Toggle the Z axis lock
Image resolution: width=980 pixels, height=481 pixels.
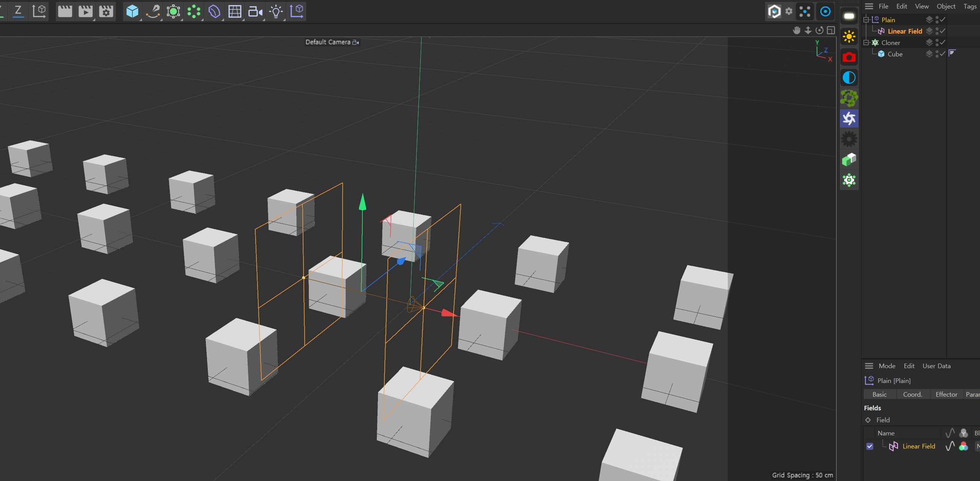(18, 11)
